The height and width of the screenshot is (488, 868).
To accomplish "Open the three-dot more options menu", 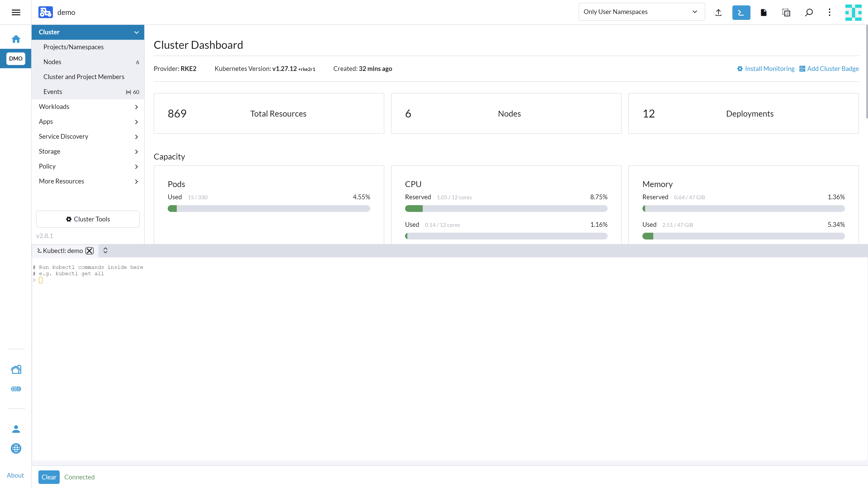I will point(830,12).
